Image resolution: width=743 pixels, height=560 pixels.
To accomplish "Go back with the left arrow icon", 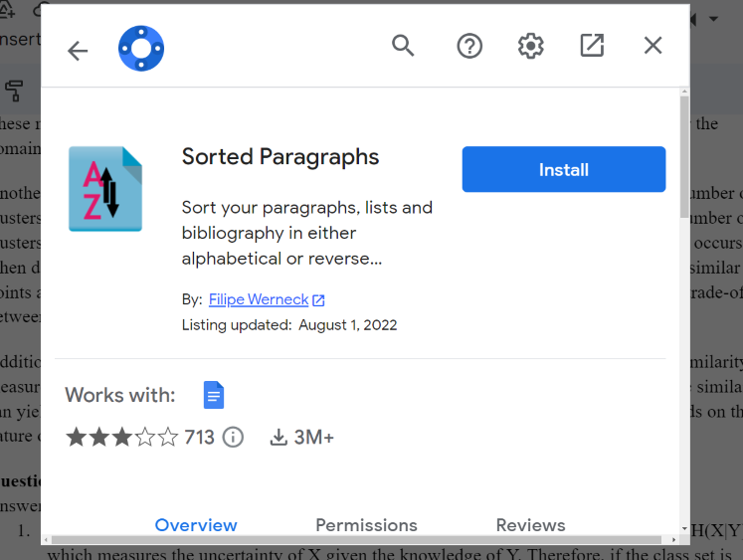I will [x=78, y=51].
